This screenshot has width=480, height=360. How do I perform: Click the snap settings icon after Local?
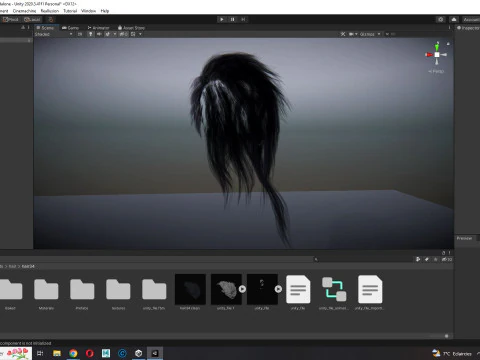click(x=51, y=19)
